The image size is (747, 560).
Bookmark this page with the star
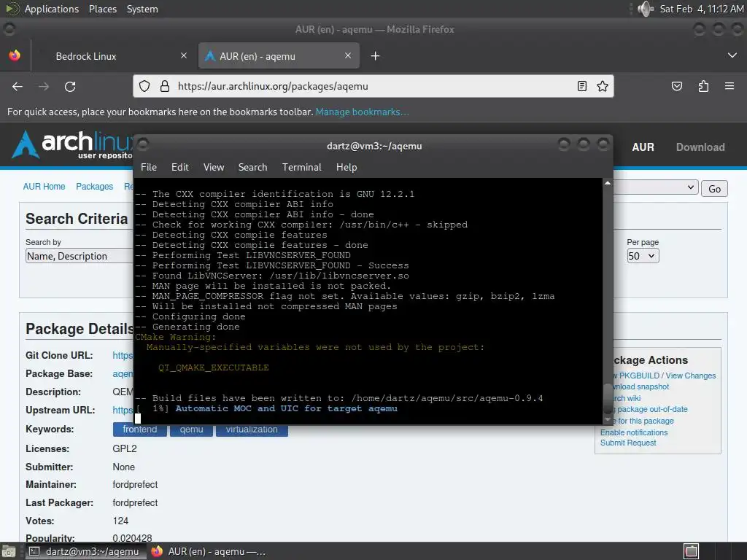click(x=602, y=86)
